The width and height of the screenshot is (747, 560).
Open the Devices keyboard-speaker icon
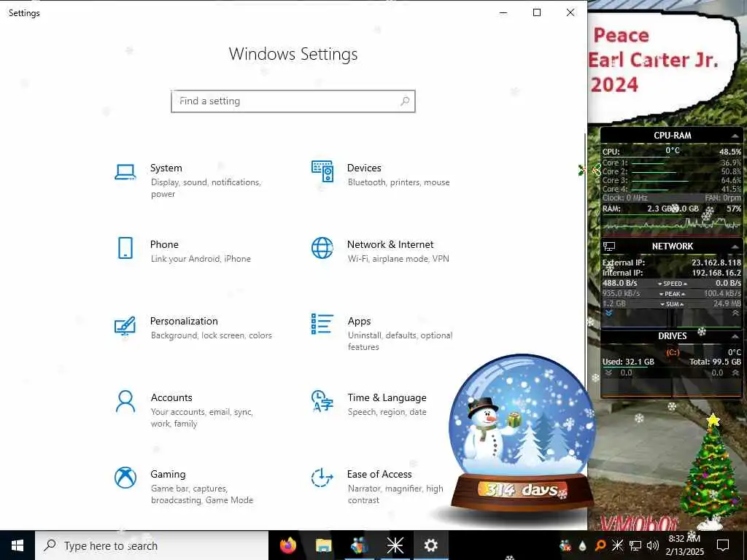[322, 171]
